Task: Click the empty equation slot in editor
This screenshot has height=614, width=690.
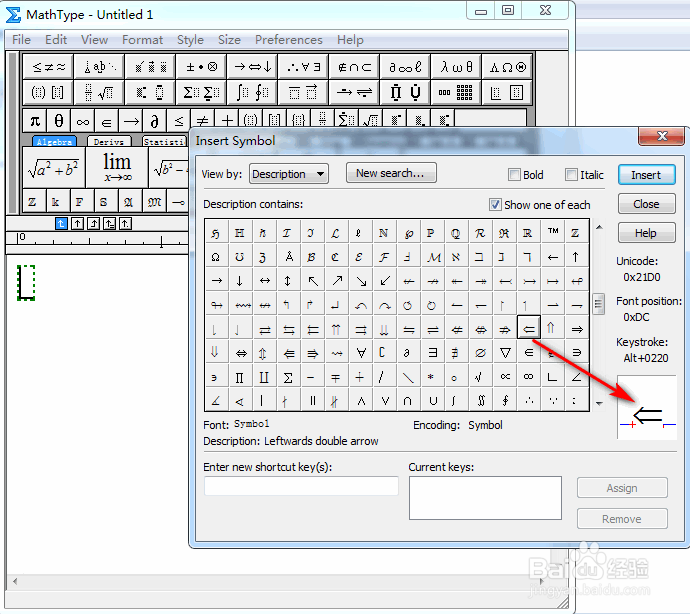Action: click(26, 283)
